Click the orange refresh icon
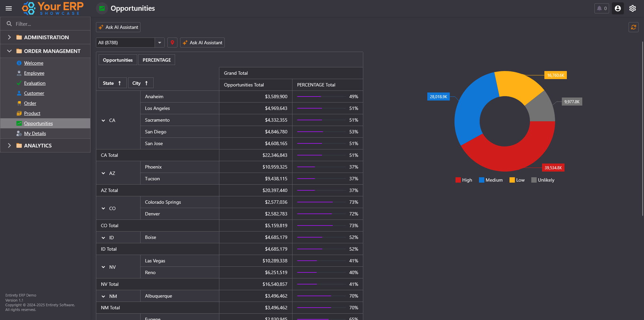Image resolution: width=644 pixels, height=320 pixels. coord(633,27)
